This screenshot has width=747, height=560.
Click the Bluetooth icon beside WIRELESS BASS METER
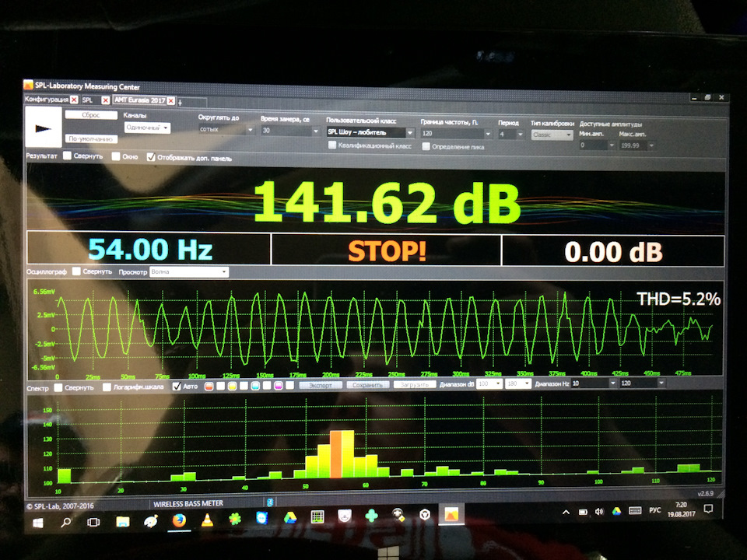270,502
